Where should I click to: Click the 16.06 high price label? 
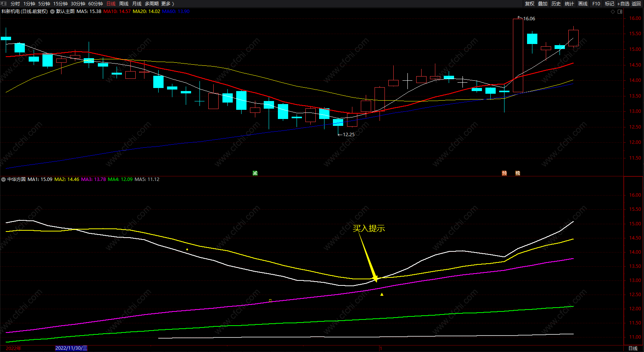click(x=529, y=19)
